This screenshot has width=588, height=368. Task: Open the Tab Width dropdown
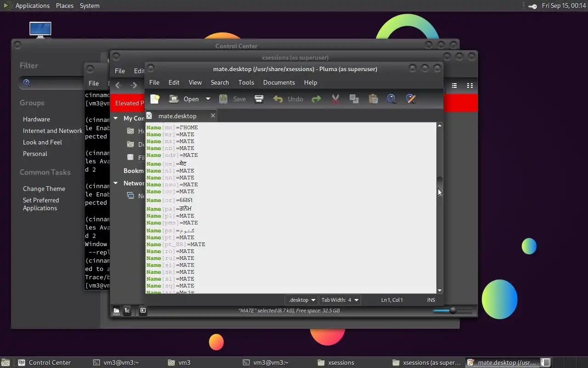tap(340, 300)
